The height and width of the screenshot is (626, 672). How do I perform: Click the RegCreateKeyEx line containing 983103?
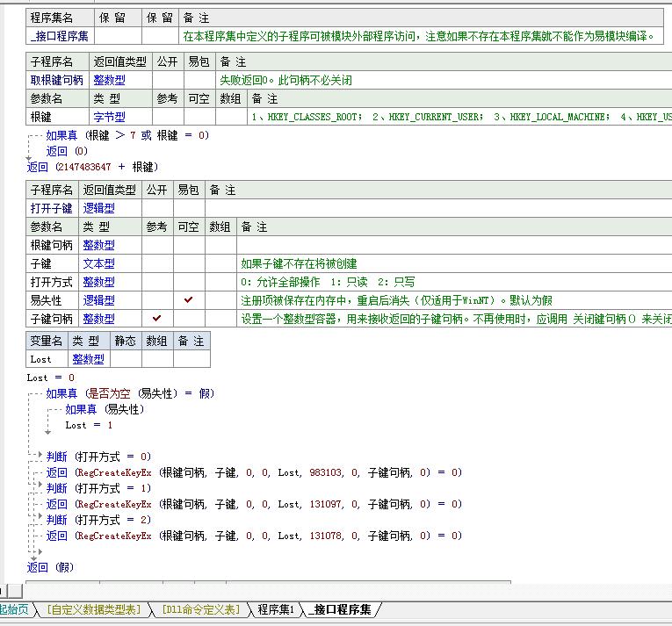point(254,472)
